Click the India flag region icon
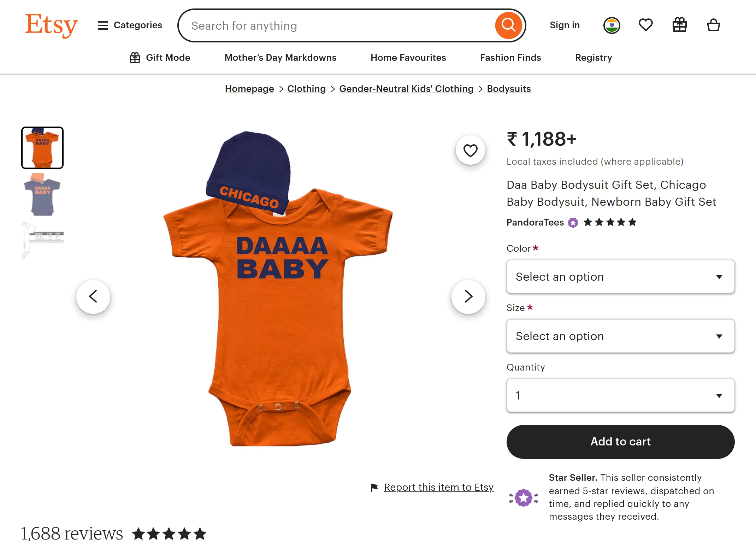 click(x=611, y=25)
